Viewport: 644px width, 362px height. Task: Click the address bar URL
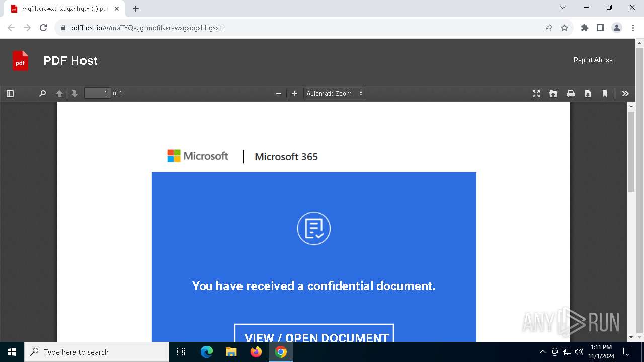(148, 28)
